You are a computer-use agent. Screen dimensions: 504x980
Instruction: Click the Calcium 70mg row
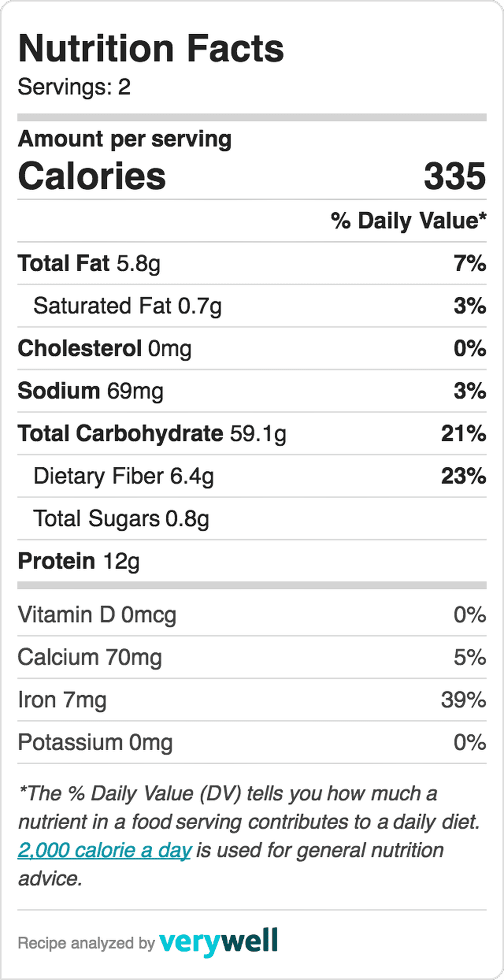pos(252,657)
